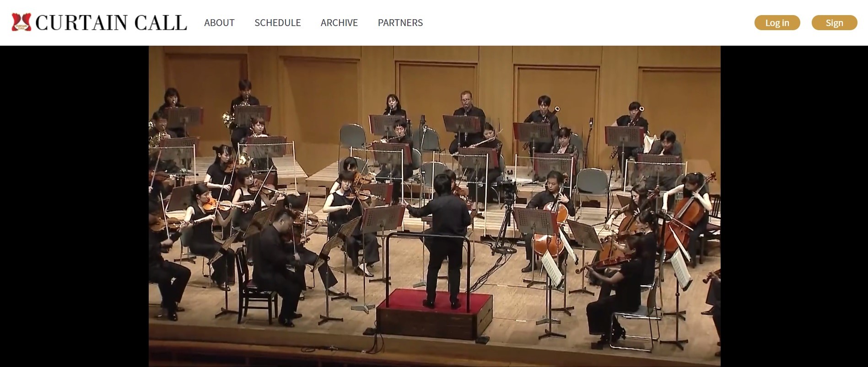Click the French horn in the back row

coord(228,120)
